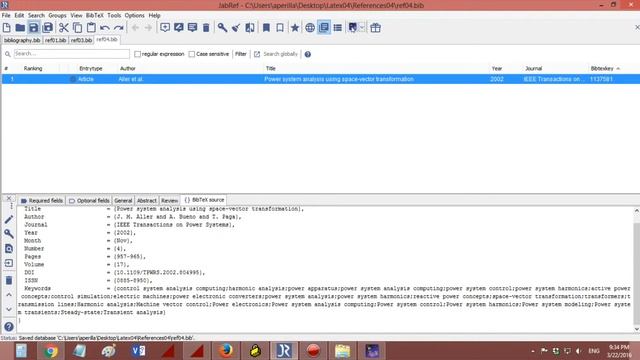The image size is (640, 360).
Task: Run cleanup entries with the broom icon
Action: (x=236, y=28)
